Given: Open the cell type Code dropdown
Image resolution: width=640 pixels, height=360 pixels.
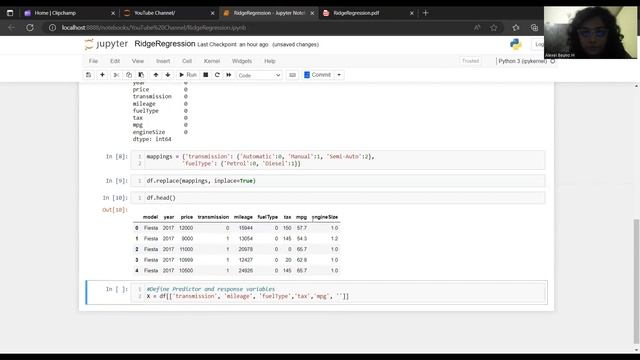Looking at the screenshot, I should [259, 76].
